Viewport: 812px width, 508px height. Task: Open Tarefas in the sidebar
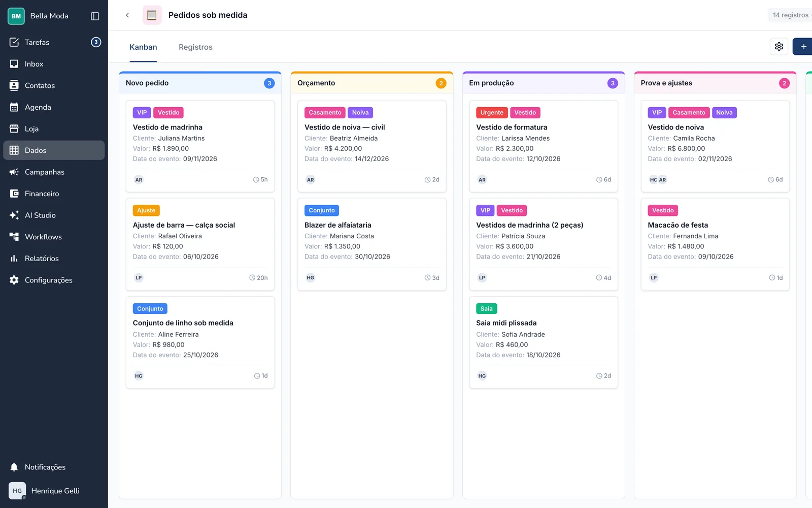click(x=54, y=42)
